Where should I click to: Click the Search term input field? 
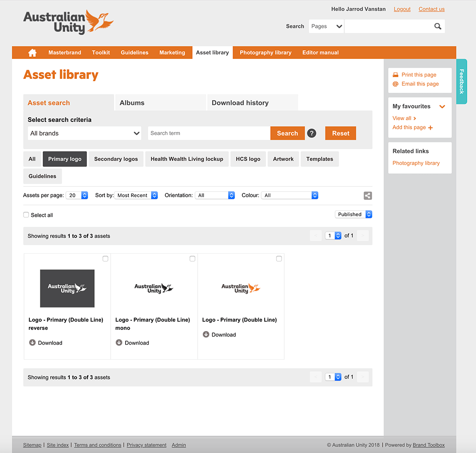209,133
